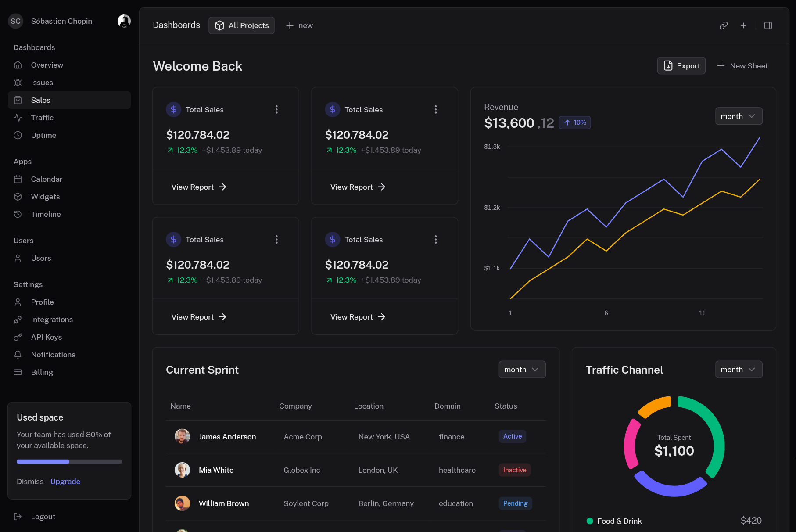The image size is (796, 532).
Task: Open the Issues bug icon in sidebar
Action: pos(18,83)
